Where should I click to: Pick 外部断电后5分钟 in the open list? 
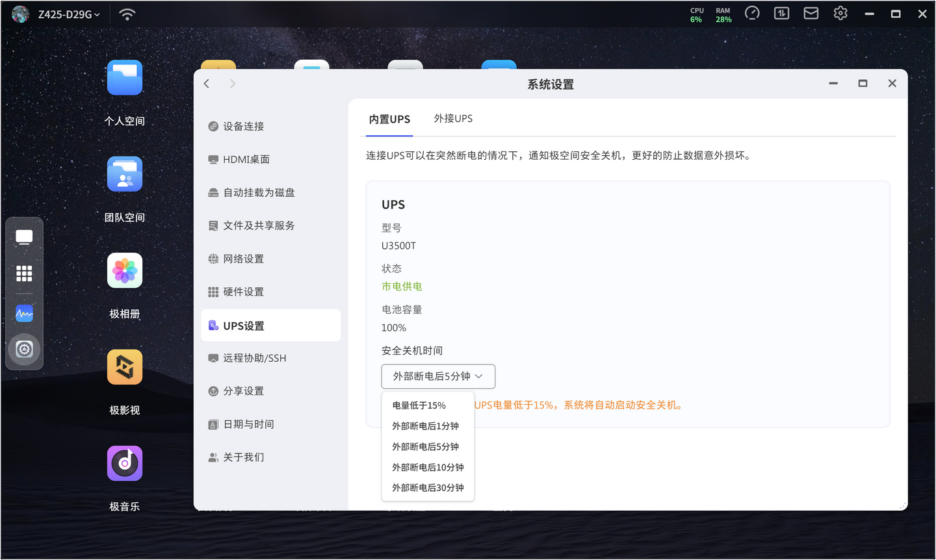click(428, 447)
